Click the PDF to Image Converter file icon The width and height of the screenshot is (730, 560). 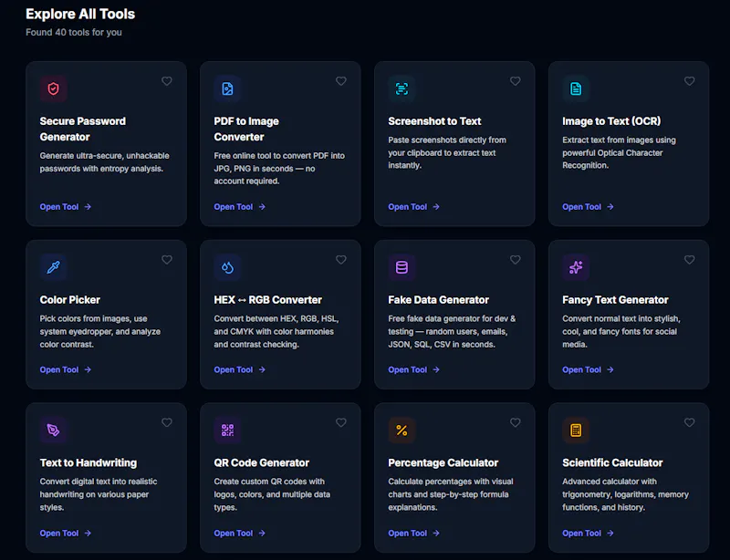[x=227, y=88]
